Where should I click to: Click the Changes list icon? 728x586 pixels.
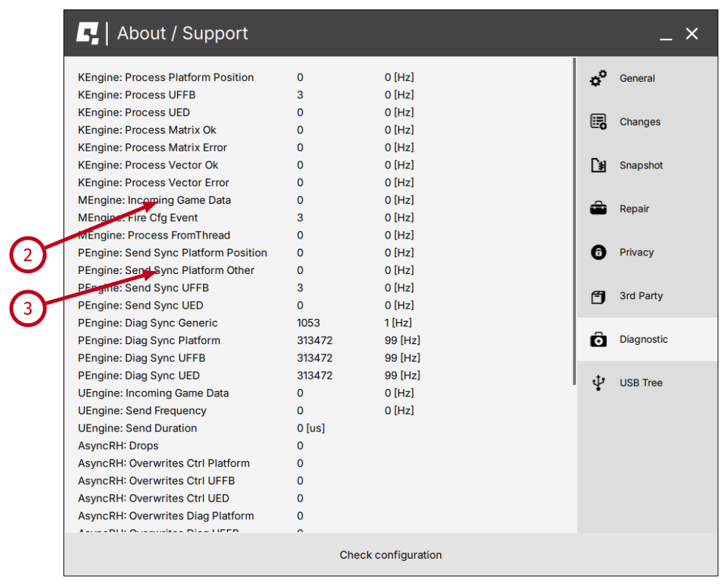(x=598, y=122)
